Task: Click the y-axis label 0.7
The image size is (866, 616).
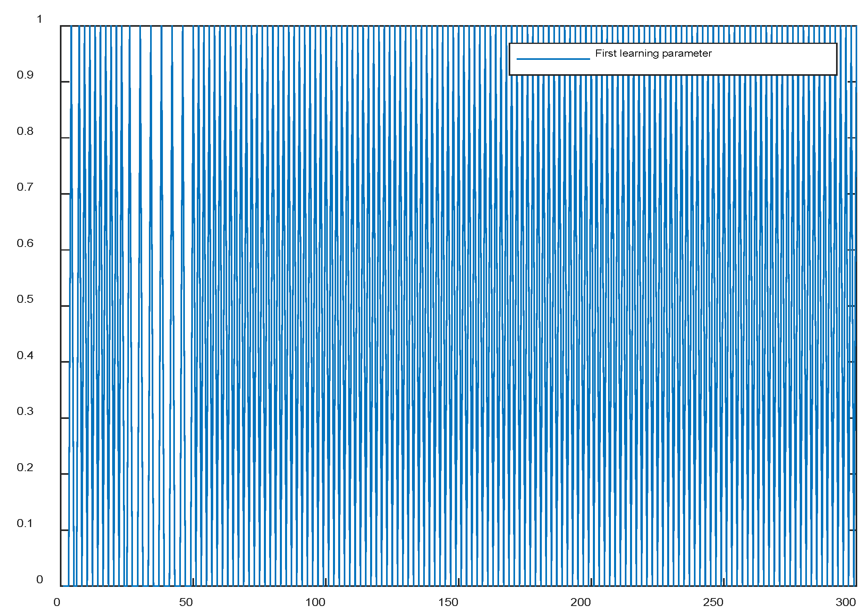Action: point(25,187)
